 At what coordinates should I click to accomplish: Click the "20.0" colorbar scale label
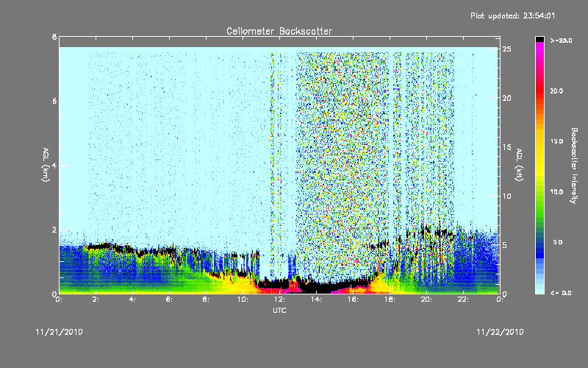tap(556, 91)
